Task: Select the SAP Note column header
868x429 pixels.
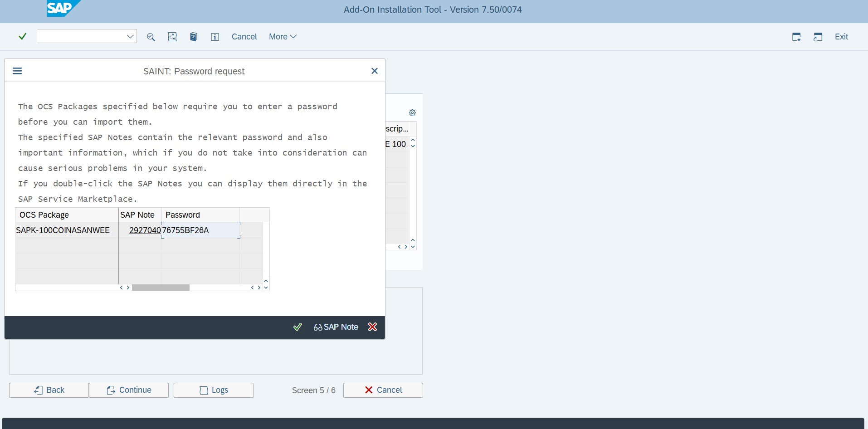Action: [140, 215]
